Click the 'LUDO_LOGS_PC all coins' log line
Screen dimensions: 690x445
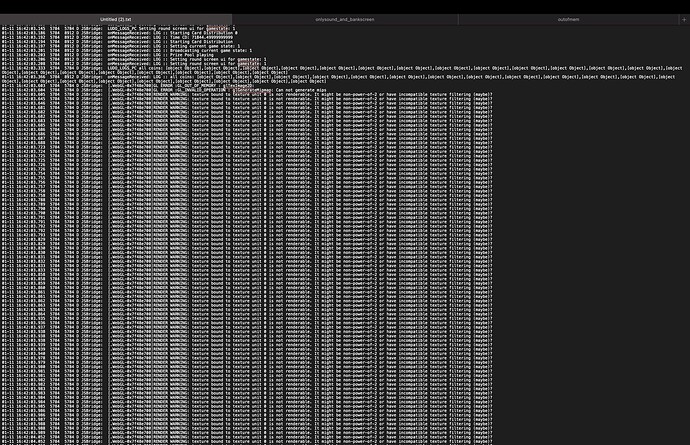tap(341, 70)
